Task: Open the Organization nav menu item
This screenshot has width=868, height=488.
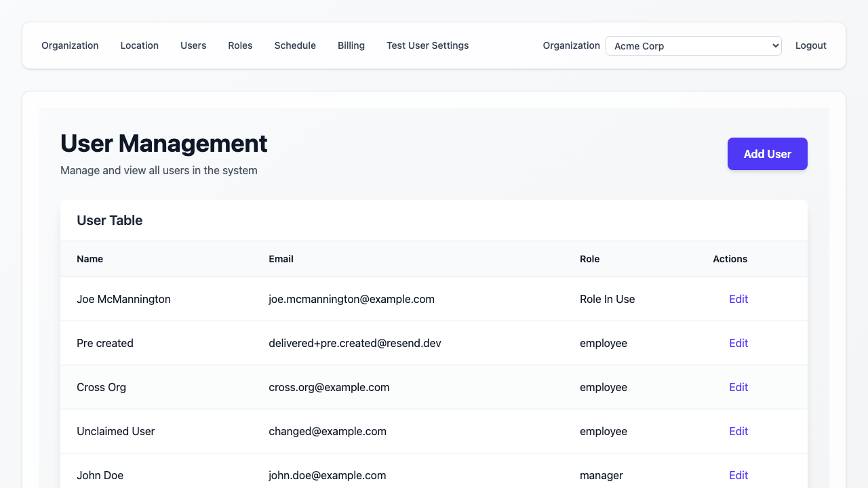Action: [x=70, y=45]
